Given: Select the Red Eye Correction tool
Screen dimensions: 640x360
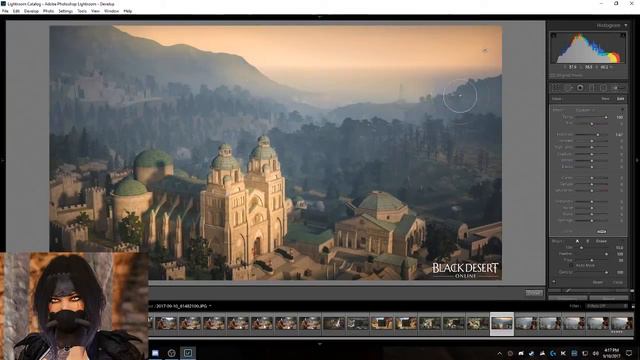Looking at the screenshot, I should [x=580, y=88].
